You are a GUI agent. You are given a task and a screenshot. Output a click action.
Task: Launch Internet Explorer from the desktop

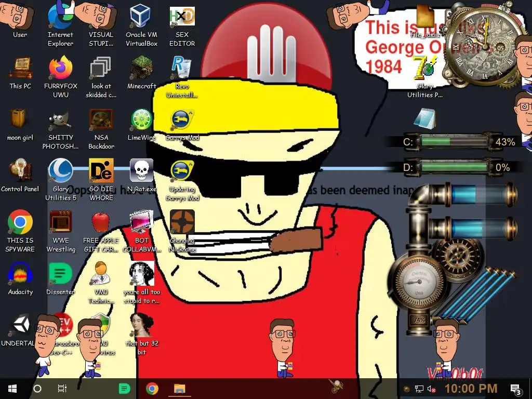click(60, 25)
